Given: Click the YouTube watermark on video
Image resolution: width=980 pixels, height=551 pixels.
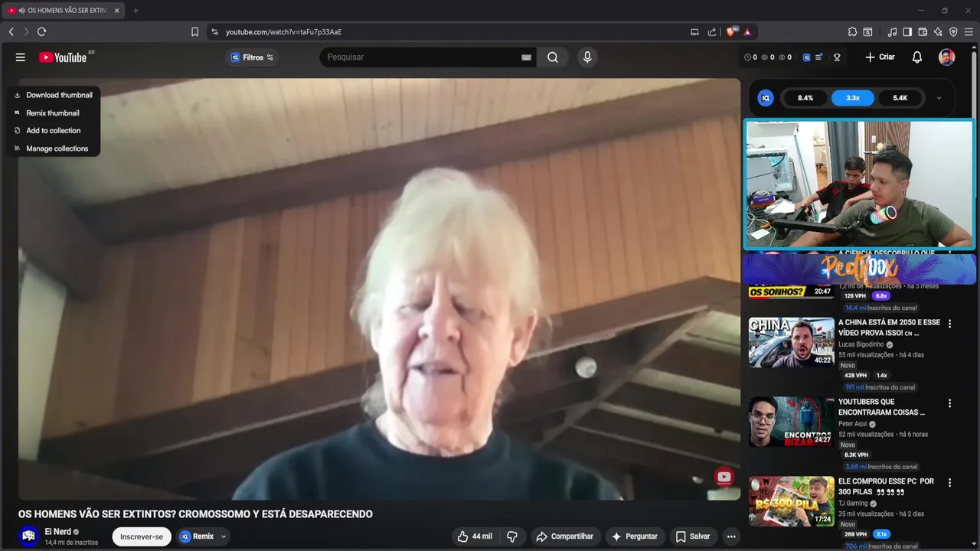Looking at the screenshot, I should click(x=724, y=478).
